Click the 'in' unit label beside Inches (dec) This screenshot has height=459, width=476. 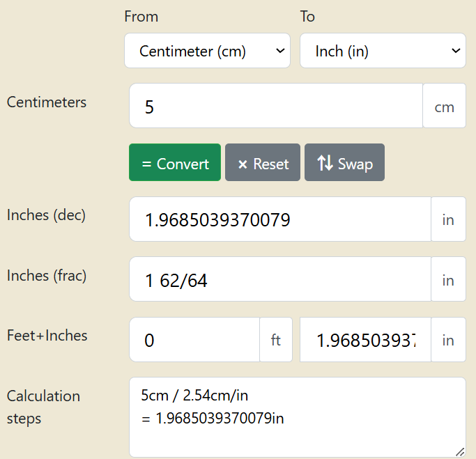(x=448, y=219)
